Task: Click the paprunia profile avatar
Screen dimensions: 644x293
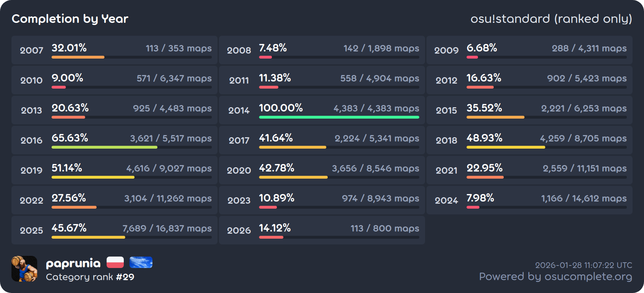Action: [x=24, y=269]
